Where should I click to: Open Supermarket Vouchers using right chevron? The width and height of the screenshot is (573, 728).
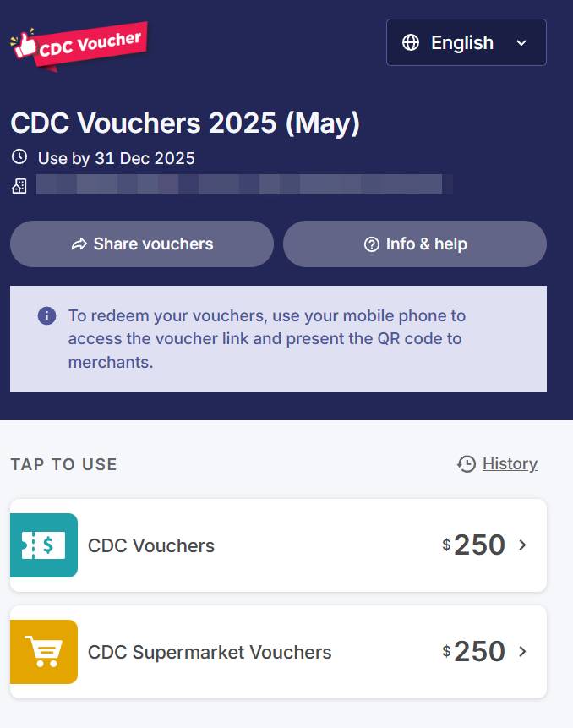click(522, 652)
